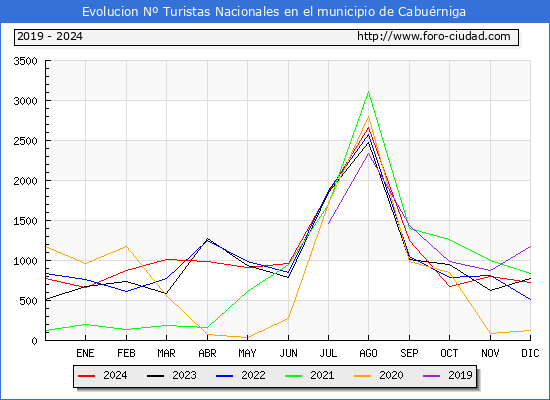The height and width of the screenshot is (400, 550).
Task: Click the JUN month axis label
Action: pyautogui.click(x=288, y=353)
